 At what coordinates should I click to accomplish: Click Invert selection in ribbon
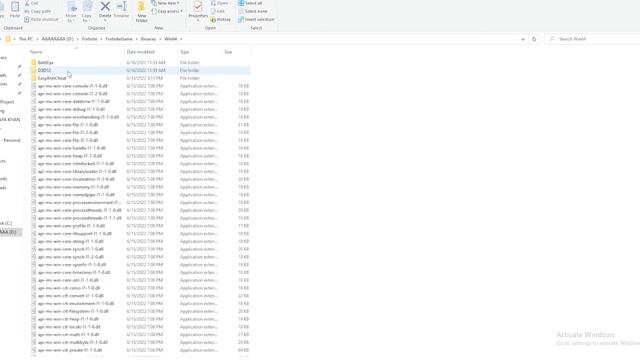pos(256,19)
